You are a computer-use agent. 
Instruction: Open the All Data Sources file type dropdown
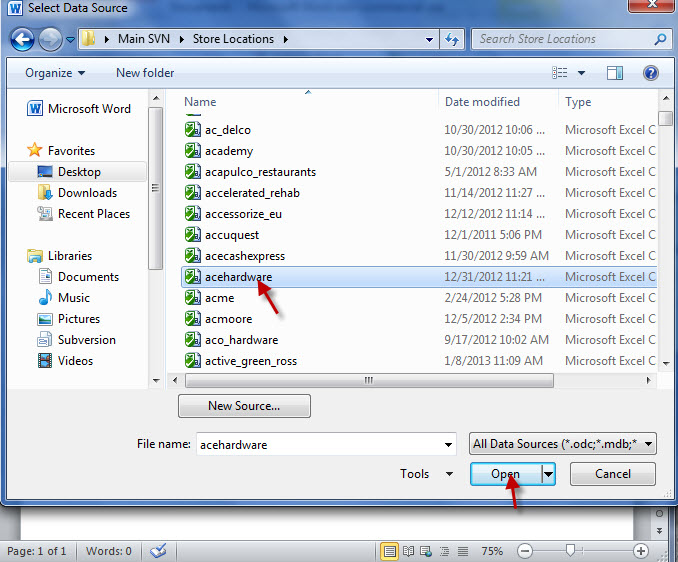click(563, 444)
